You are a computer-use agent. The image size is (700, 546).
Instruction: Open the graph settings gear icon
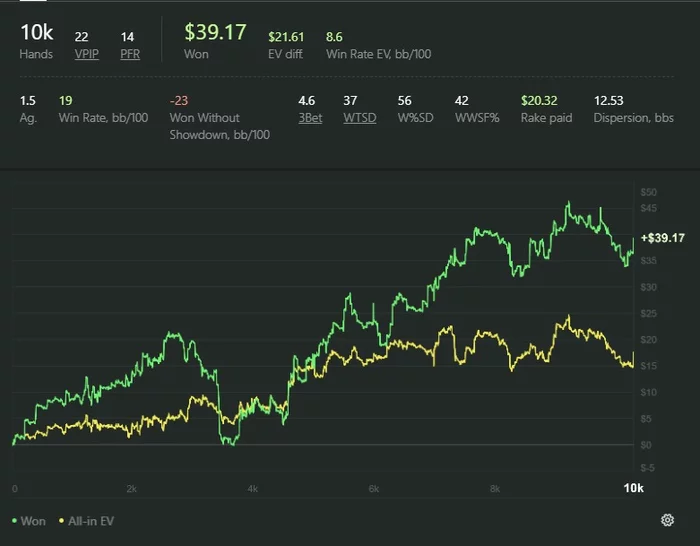667,520
